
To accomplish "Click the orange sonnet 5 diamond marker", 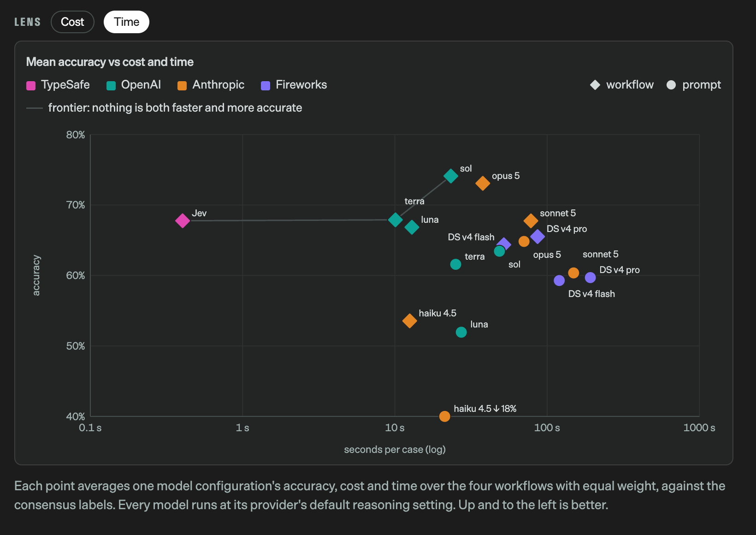I will point(531,220).
